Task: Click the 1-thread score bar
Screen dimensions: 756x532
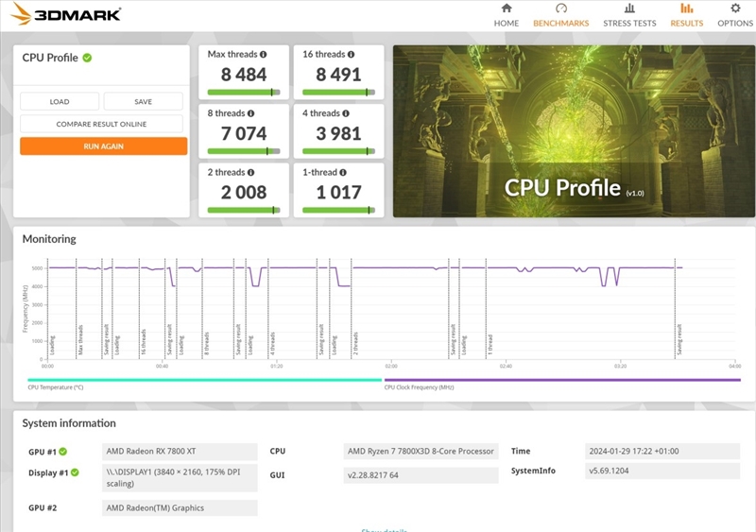Action: point(338,210)
